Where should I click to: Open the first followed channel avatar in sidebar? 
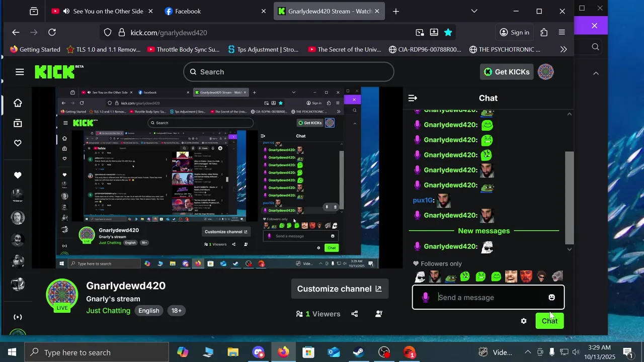point(18,196)
